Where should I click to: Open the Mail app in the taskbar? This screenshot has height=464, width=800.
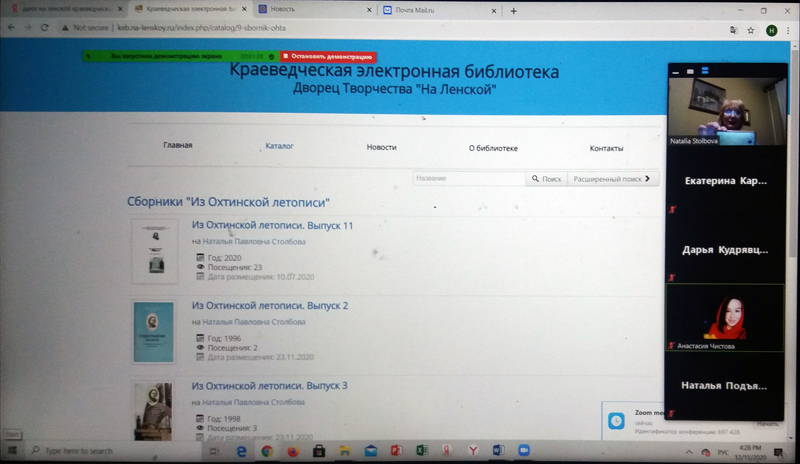371,451
